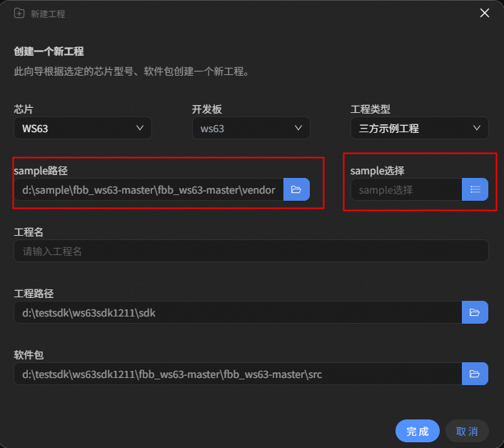504x448 pixels.
Task: Expand the 芯片 dropdown showing WS63
Action: point(82,129)
